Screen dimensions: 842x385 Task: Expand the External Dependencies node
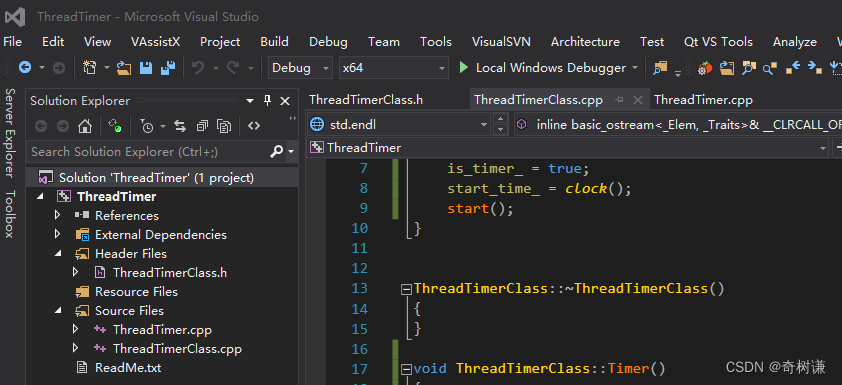(58, 235)
